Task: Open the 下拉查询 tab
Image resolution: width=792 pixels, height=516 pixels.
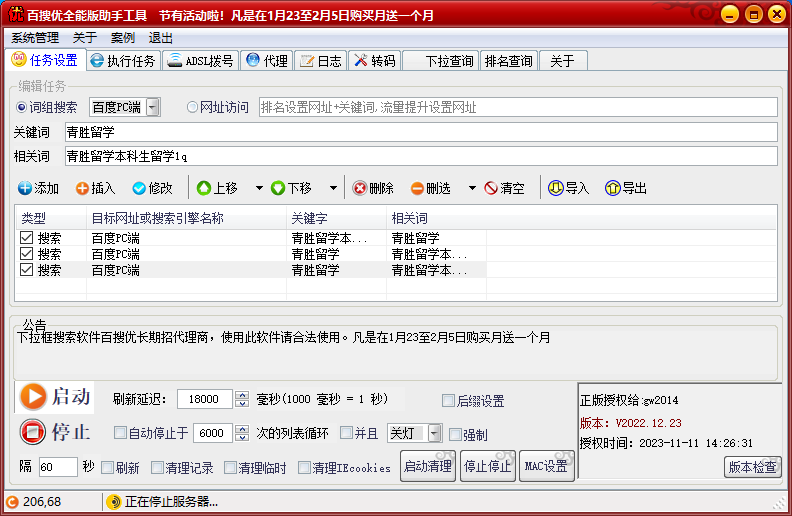Action: coord(441,61)
